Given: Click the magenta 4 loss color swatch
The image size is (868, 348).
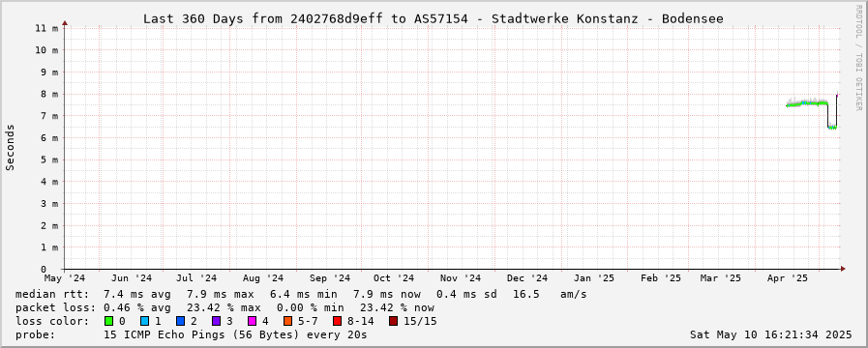Looking at the screenshot, I should point(252,321).
